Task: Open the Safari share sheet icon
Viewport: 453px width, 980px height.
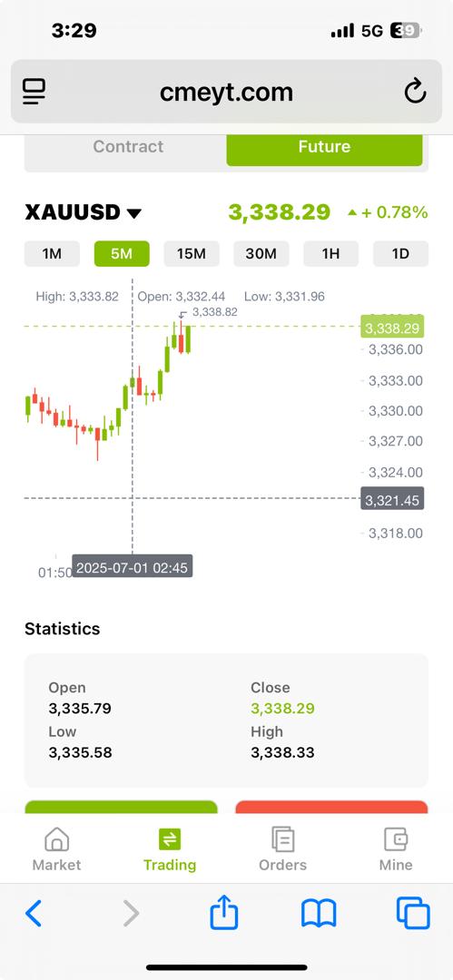Action: pos(224,911)
